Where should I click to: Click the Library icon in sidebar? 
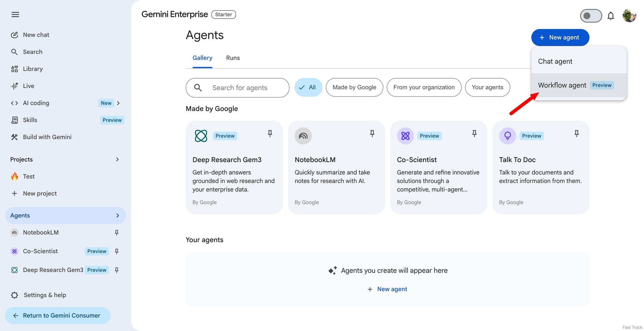[x=14, y=69]
